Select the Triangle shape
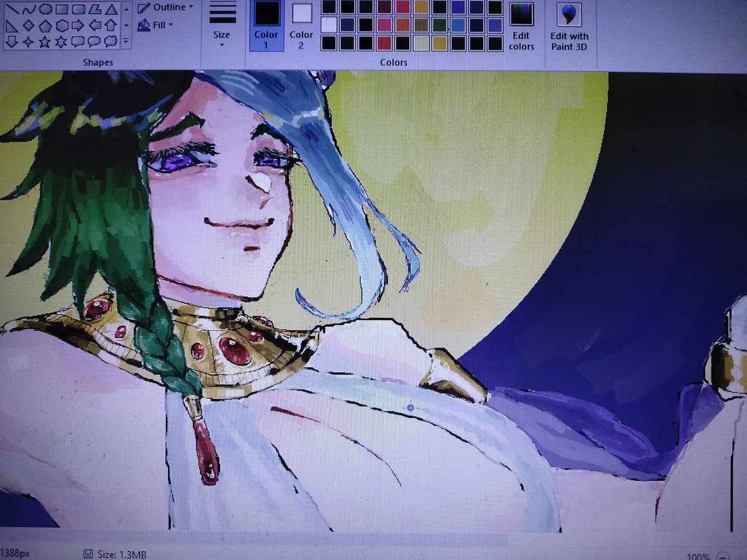 111,9
